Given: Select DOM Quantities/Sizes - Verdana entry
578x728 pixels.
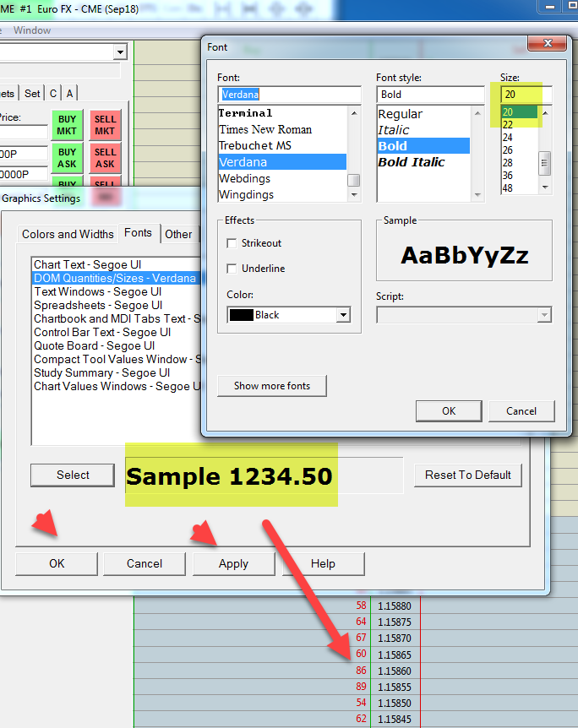Looking at the screenshot, I should (116, 278).
